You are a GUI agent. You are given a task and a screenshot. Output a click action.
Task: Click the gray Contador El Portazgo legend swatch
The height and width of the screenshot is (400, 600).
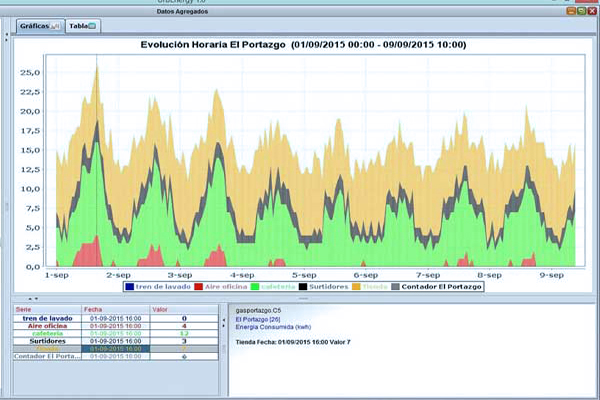396,287
